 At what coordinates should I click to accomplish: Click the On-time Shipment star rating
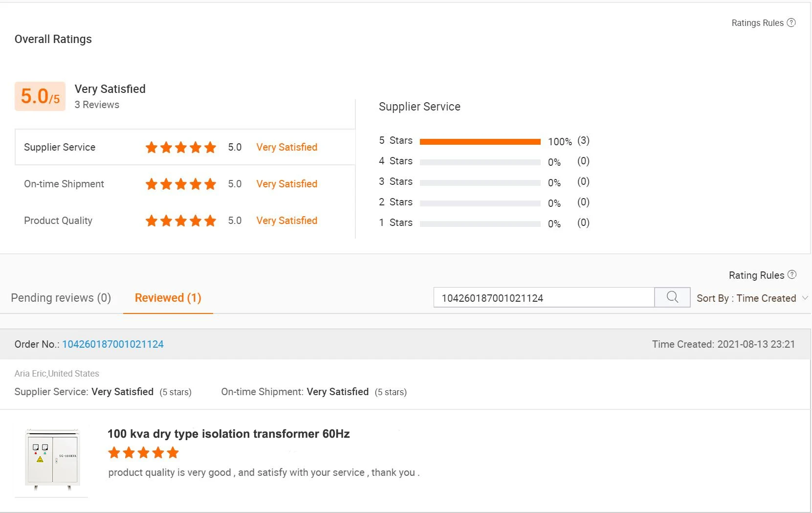(x=180, y=184)
